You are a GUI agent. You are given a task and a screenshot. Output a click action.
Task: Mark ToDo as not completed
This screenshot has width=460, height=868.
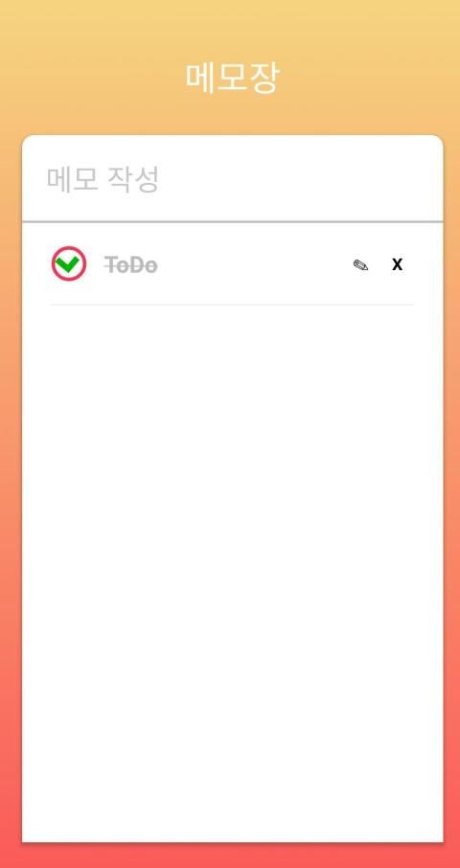point(69,264)
